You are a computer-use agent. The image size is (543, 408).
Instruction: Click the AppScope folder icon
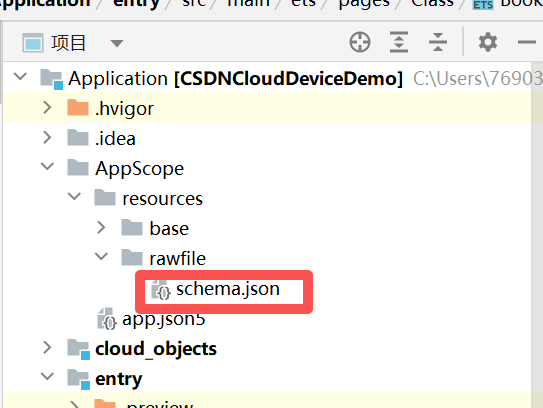click(78, 168)
